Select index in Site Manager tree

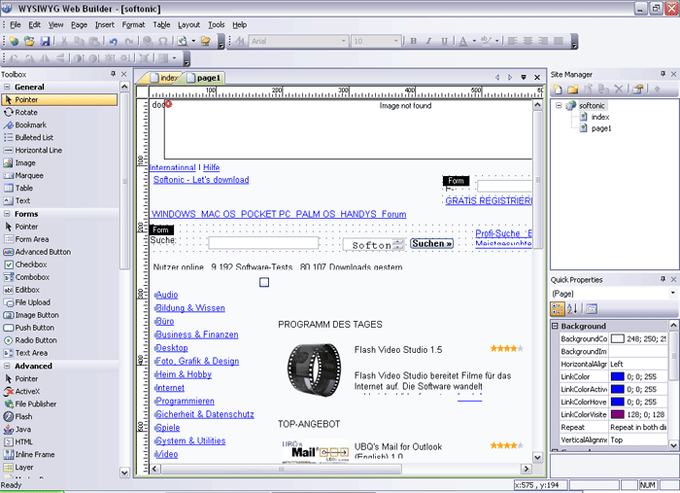600,117
